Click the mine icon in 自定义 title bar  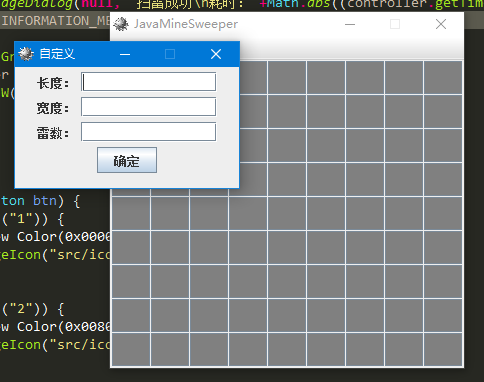pos(26,54)
